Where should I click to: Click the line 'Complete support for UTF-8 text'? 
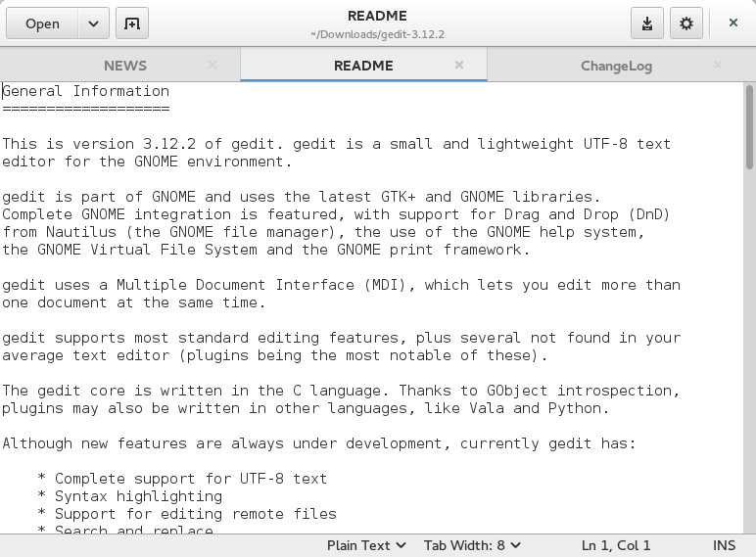click(x=190, y=479)
